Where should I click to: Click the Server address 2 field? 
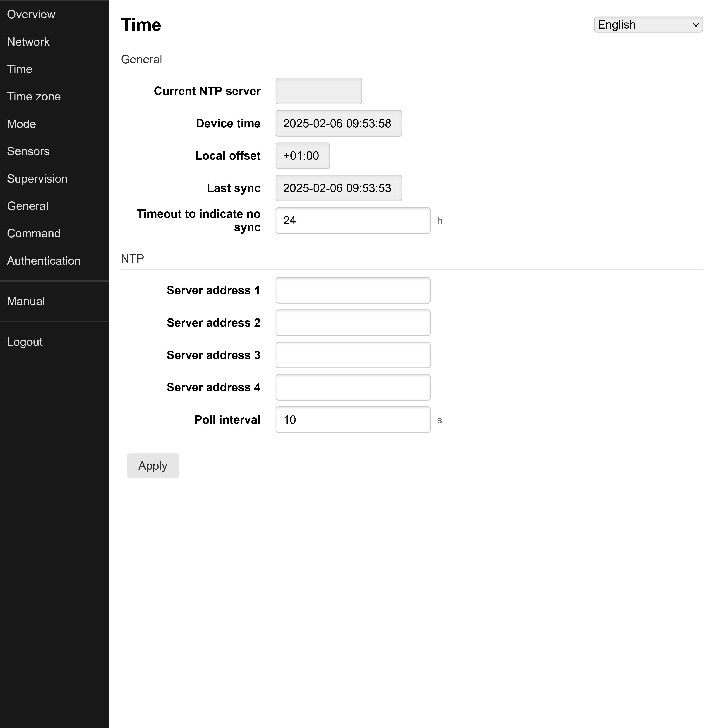[352, 323]
